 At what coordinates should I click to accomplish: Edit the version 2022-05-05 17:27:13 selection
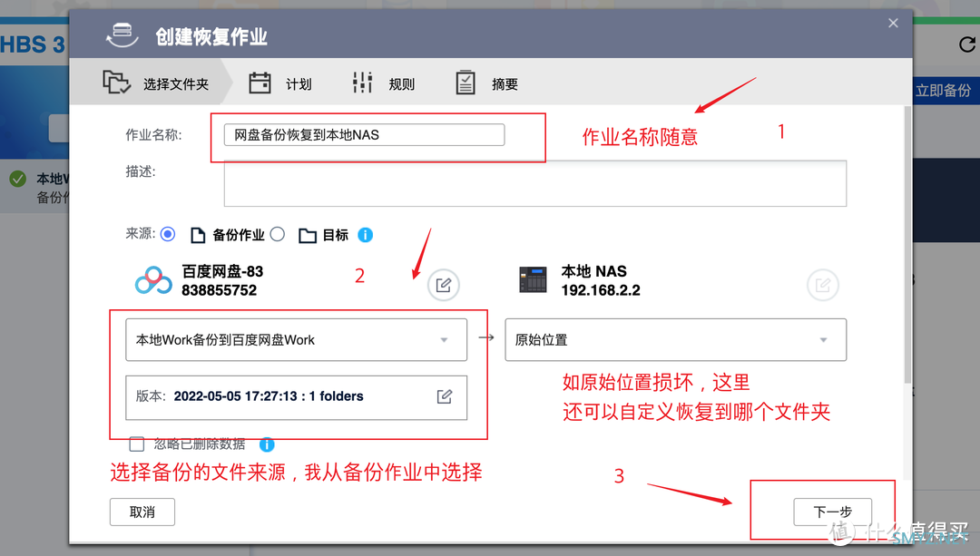(x=445, y=396)
